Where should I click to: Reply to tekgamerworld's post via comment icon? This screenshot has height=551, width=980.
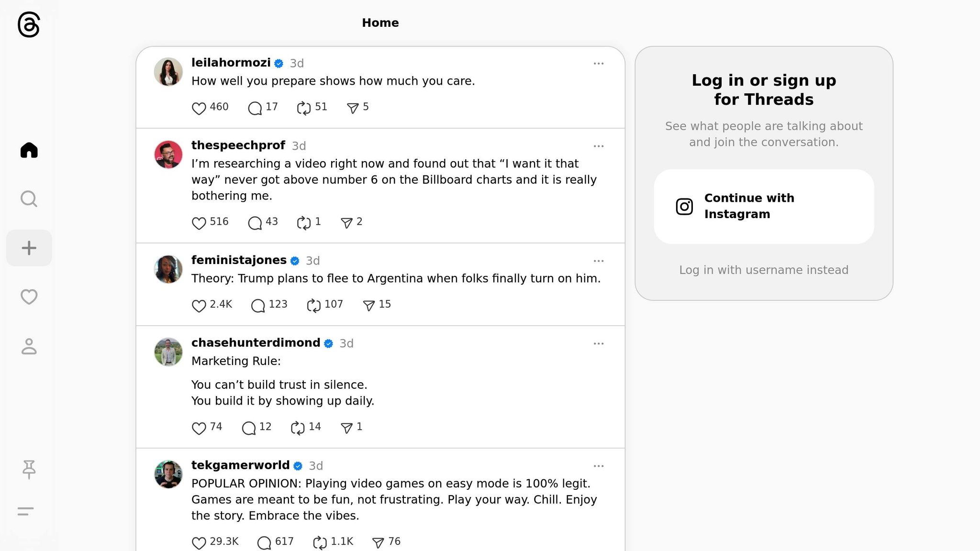264,542
